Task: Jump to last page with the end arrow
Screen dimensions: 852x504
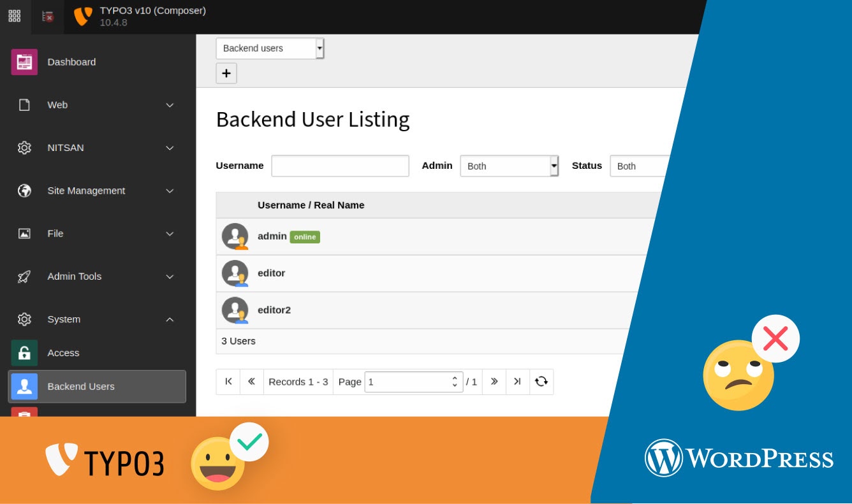Action: pos(517,381)
